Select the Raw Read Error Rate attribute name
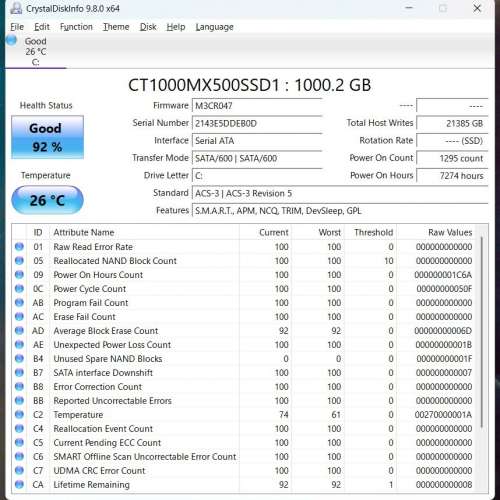500x500 pixels. (x=93, y=247)
